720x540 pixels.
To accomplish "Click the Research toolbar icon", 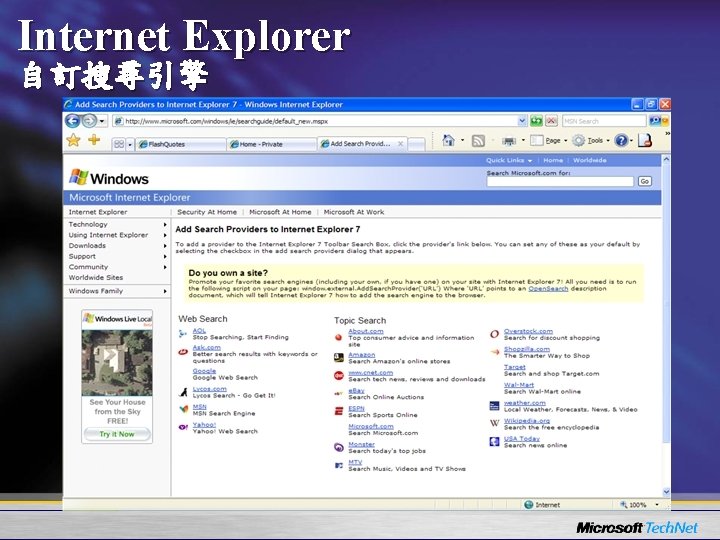I will [645, 140].
